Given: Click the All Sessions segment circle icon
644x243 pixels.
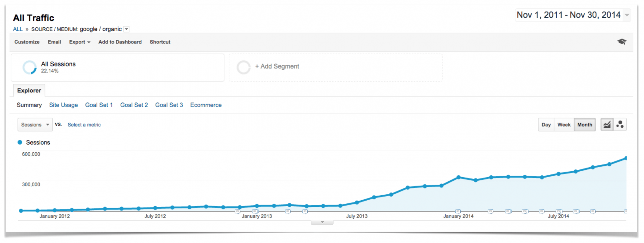Looking at the screenshot, I should (x=30, y=67).
